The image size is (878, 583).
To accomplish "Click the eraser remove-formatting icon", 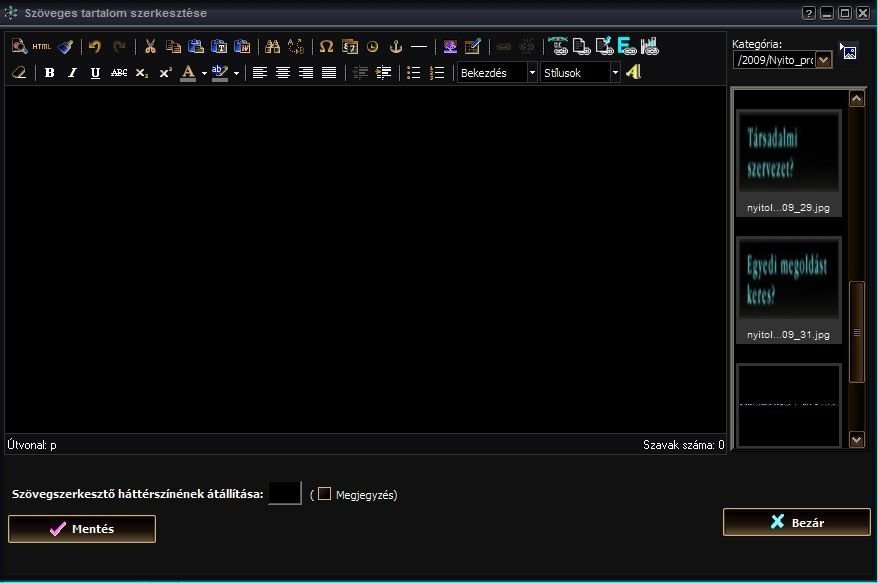I will coord(19,73).
